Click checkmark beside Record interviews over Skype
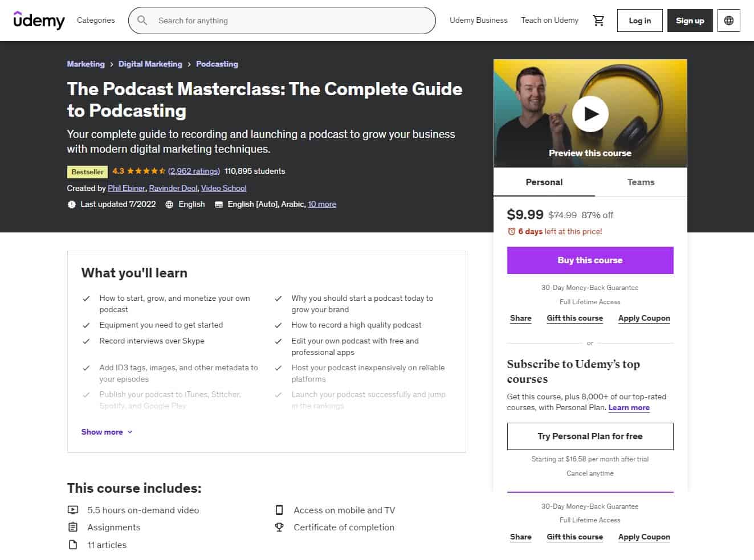The height and width of the screenshot is (560, 754). (86, 341)
